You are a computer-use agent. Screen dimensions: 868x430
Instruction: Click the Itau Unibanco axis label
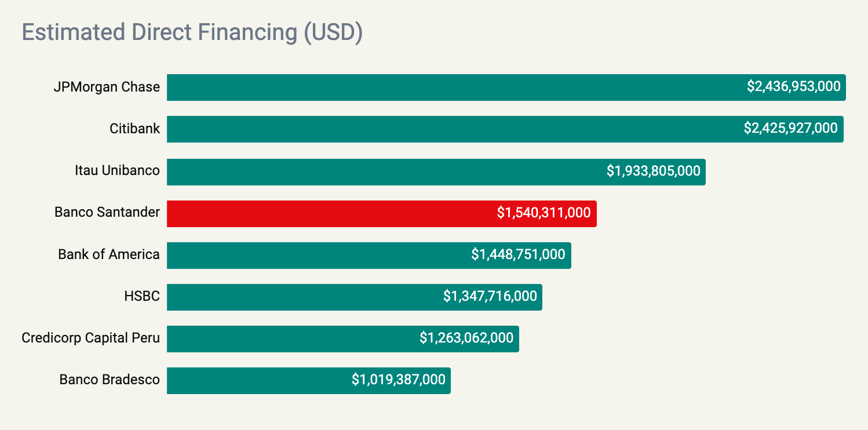tap(117, 170)
